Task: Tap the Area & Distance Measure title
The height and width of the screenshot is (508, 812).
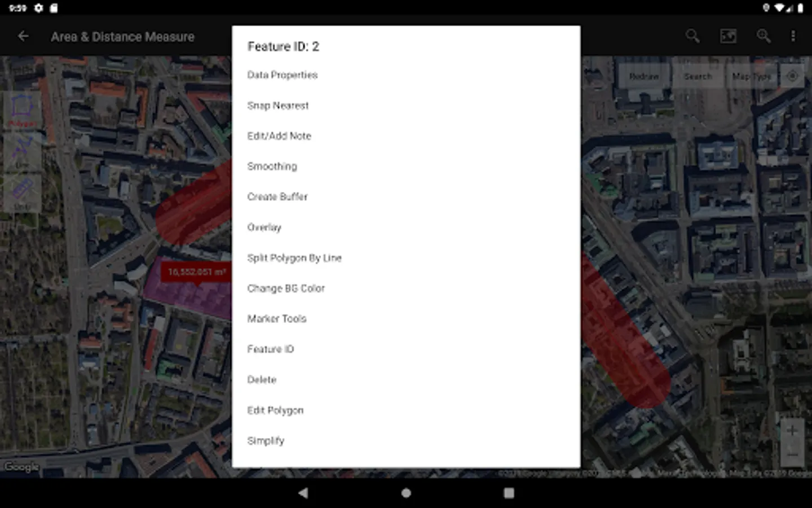Action: tap(122, 37)
